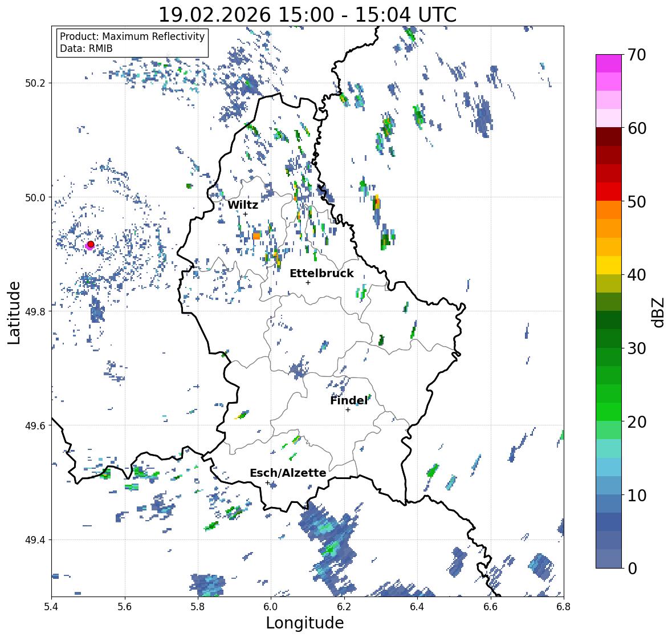Click the plus marker below Ettelbruck label
The height and width of the screenshot is (637, 672).
308,282
